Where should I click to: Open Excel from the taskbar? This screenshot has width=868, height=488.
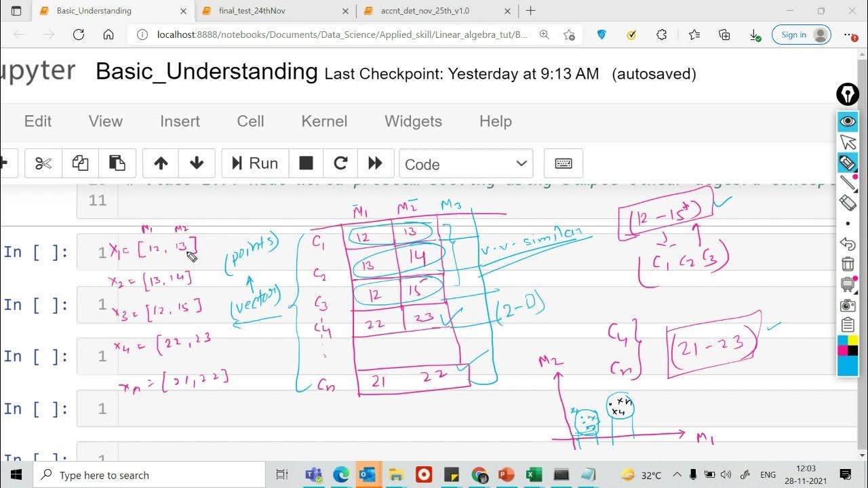pyautogui.click(x=534, y=475)
